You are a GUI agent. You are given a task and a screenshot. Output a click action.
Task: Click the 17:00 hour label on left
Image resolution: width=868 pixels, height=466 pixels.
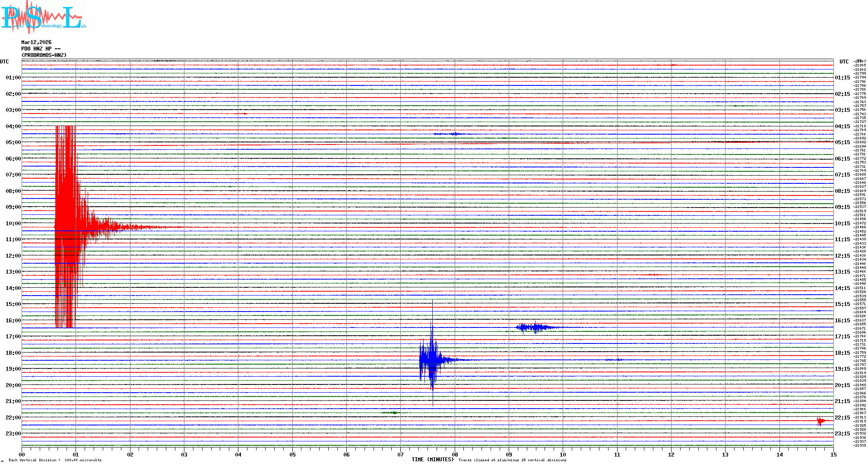coord(13,337)
